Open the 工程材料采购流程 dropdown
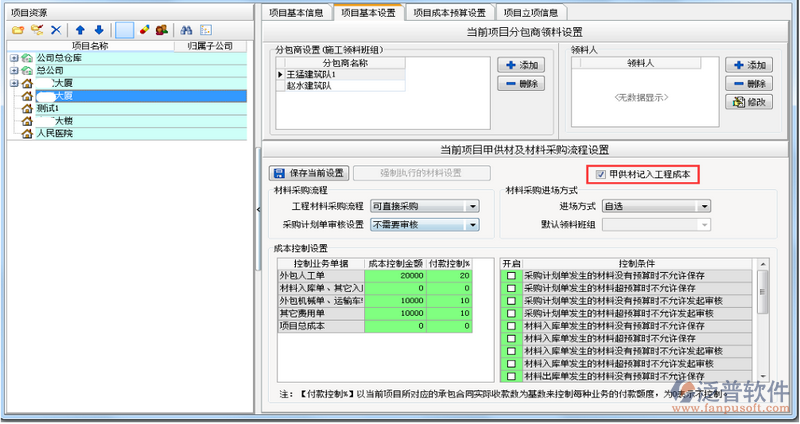Screen dimensions: 800x424 [472, 207]
